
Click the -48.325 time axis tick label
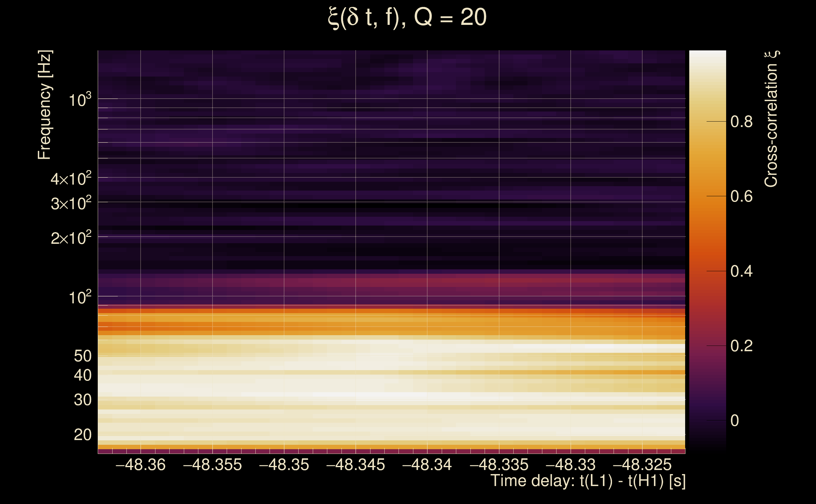point(642,465)
